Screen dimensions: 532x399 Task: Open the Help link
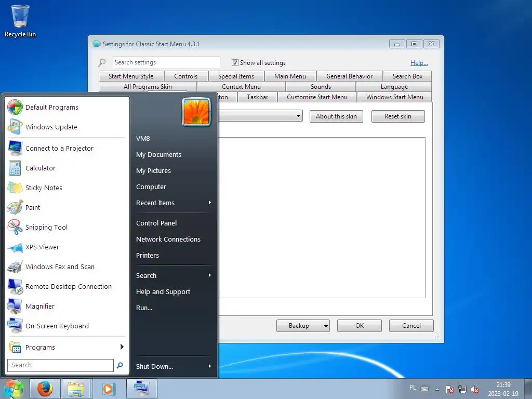click(419, 63)
